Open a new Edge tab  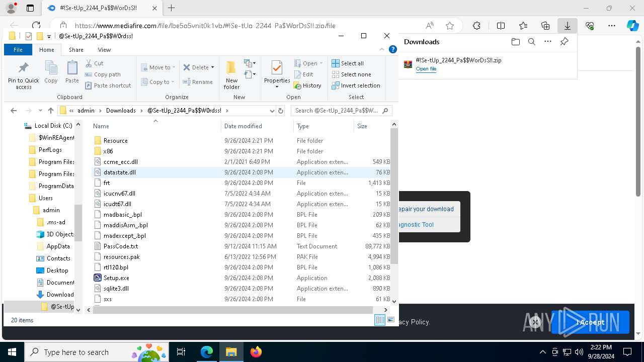[171, 8]
